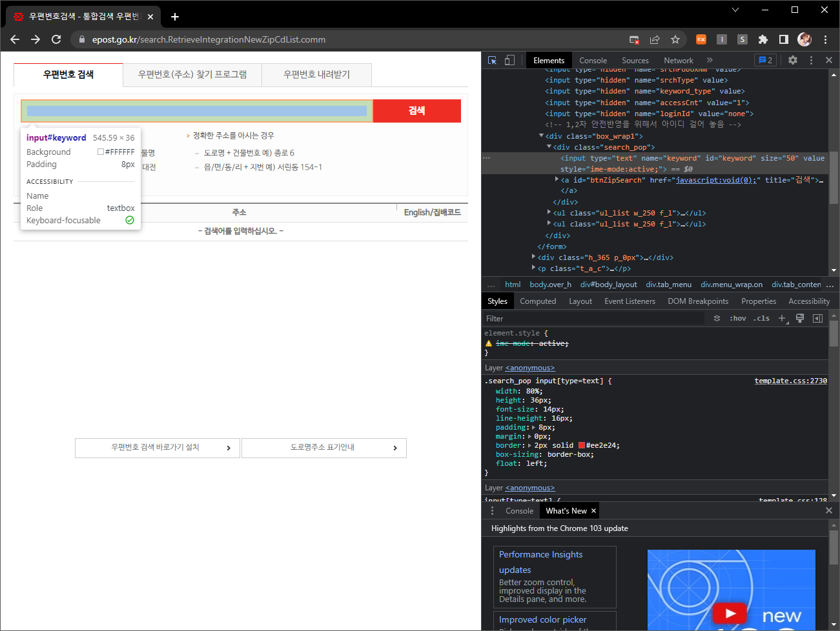Toggle the :hov element state panel
Screen dimensions: 840x631
(x=738, y=318)
